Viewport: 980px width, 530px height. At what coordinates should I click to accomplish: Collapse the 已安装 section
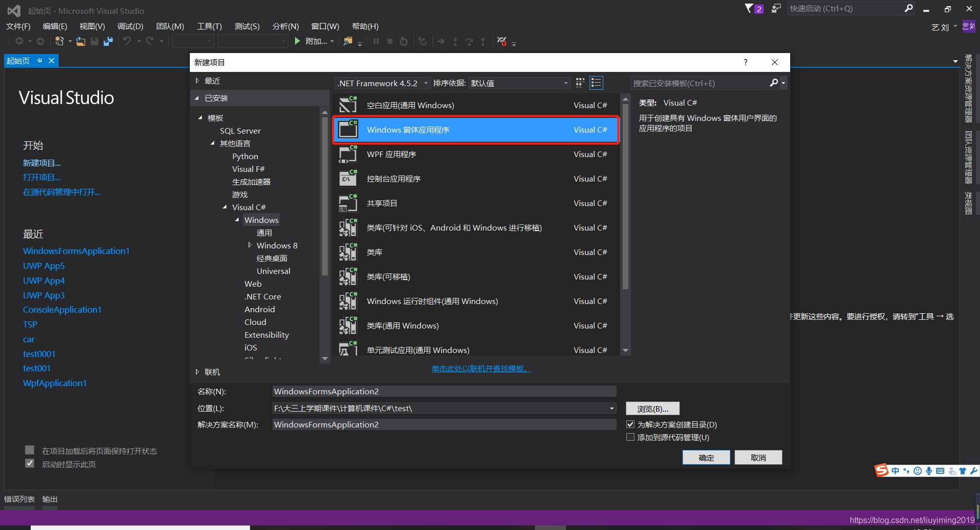point(197,98)
